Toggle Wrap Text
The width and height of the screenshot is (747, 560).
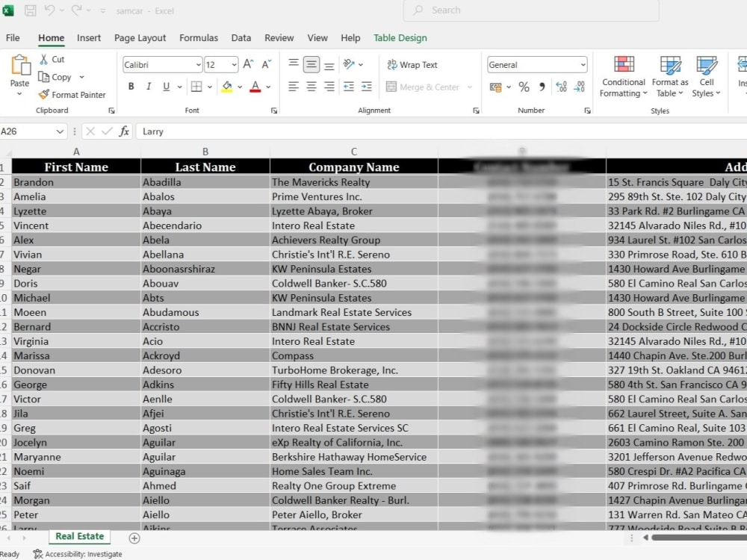click(412, 64)
